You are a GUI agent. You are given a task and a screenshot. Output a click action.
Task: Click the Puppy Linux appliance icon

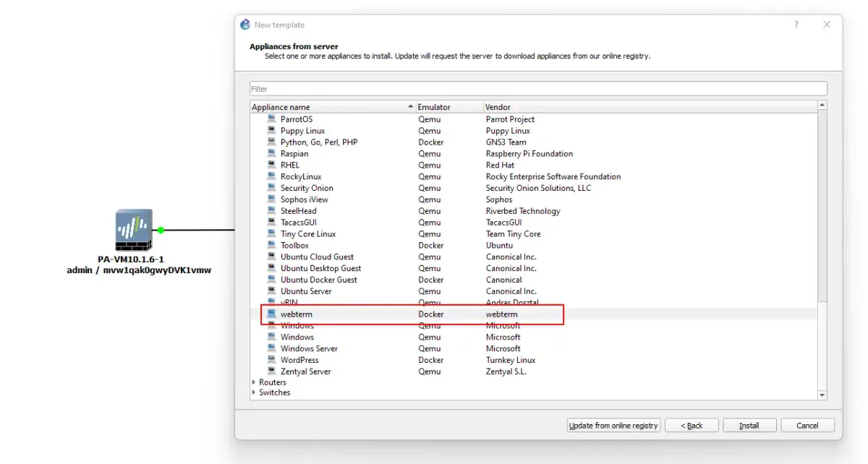pyautogui.click(x=271, y=131)
